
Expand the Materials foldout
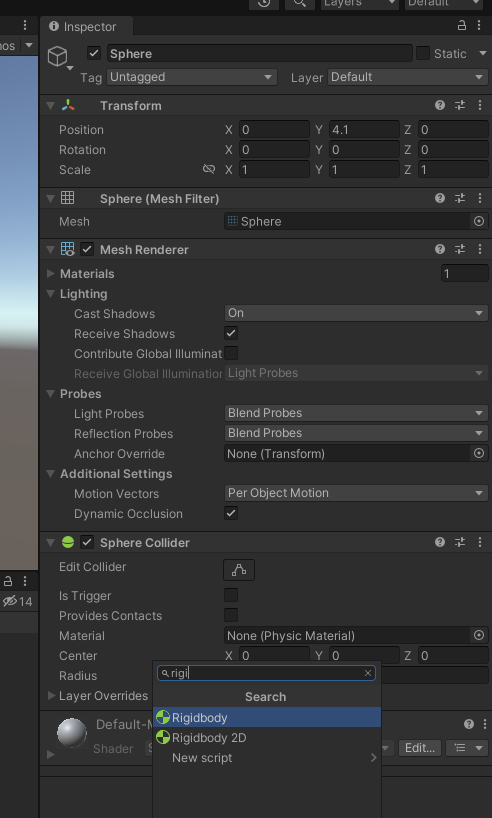(51, 273)
